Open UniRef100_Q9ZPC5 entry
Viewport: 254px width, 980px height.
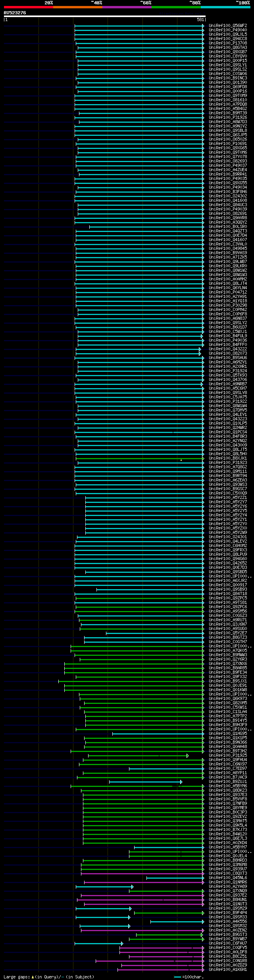coord(228,598)
